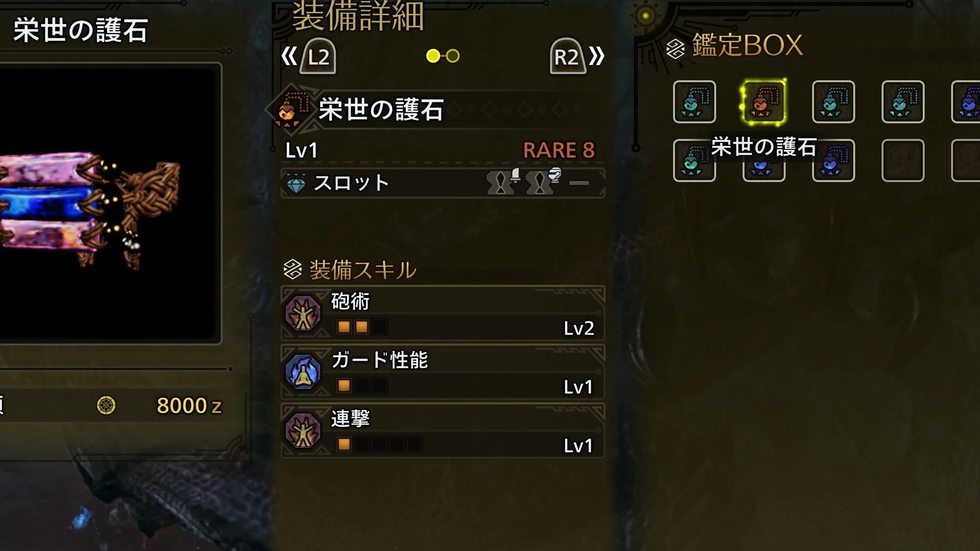Click the 砲術 Lv2 skill level bar
Screen dimensions: 980x551
(362, 327)
